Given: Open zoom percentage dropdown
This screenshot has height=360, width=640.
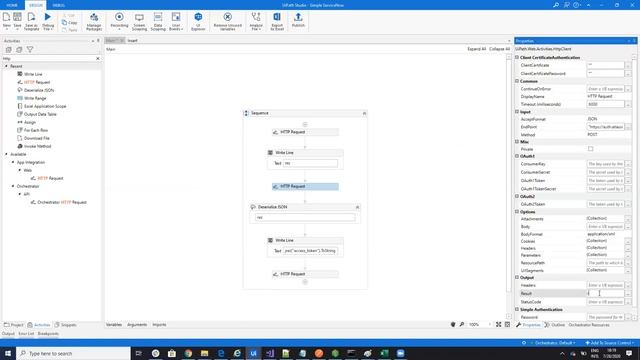Looking at the screenshot, I should point(489,324).
